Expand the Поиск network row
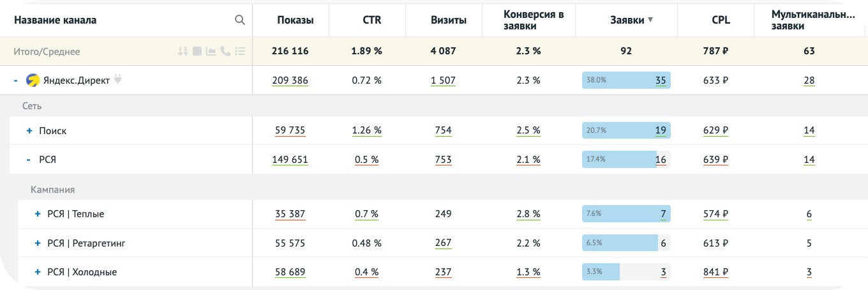 pyautogui.click(x=29, y=131)
